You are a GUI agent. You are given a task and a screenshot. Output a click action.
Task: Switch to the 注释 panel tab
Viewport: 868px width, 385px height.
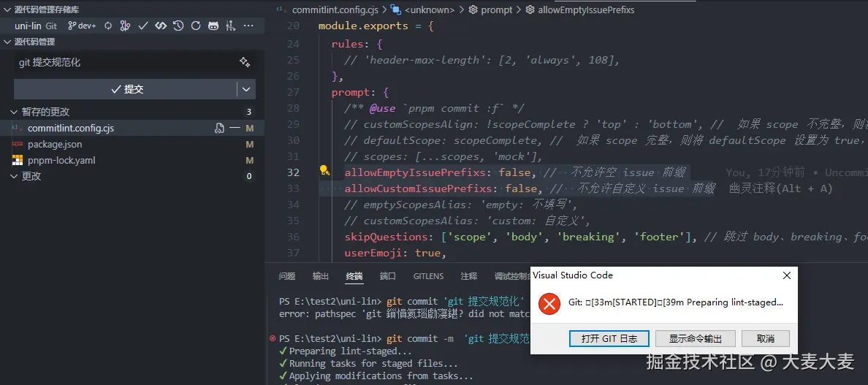(469, 276)
